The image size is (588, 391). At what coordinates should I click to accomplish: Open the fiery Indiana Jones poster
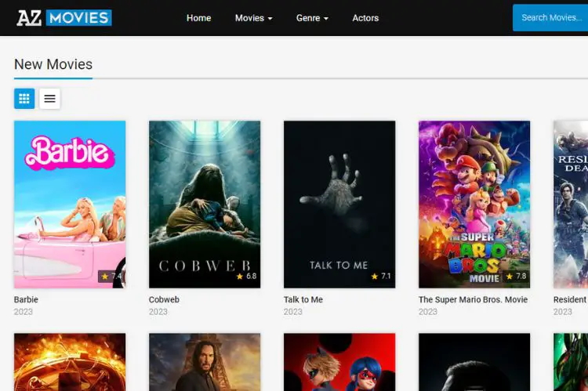click(x=70, y=362)
